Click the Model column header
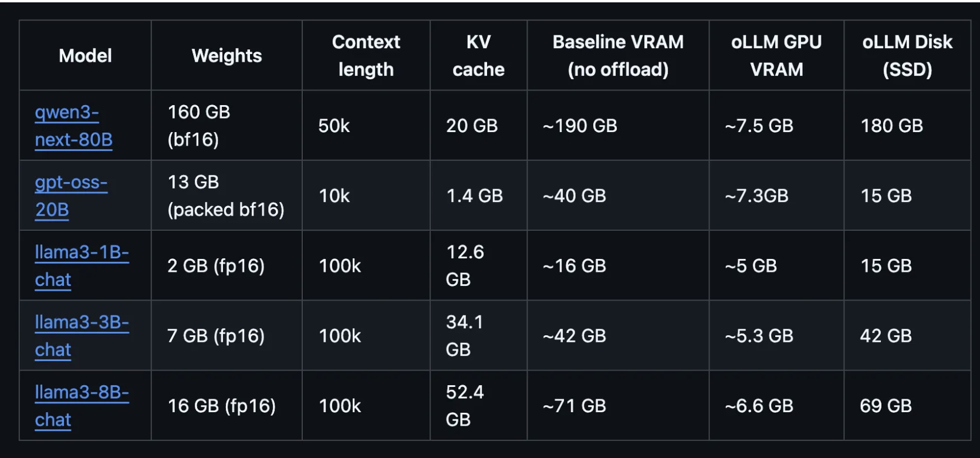This screenshot has height=458, width=980. 85,56
